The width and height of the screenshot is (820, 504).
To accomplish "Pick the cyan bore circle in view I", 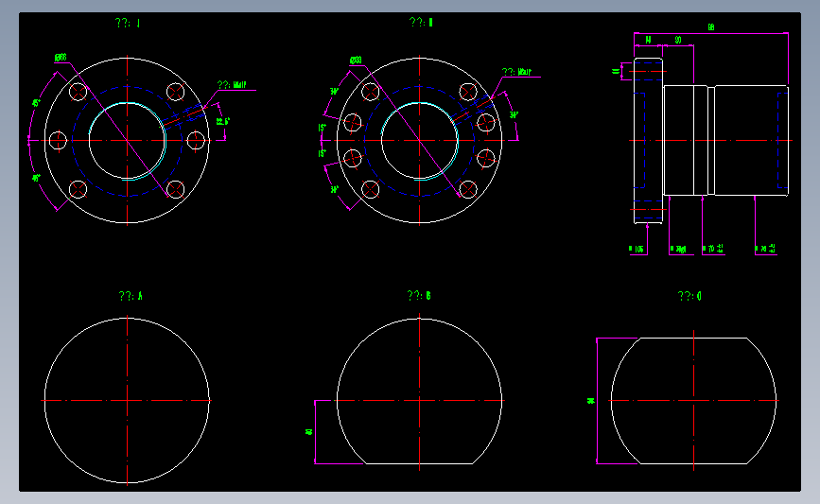I will 127,141.
